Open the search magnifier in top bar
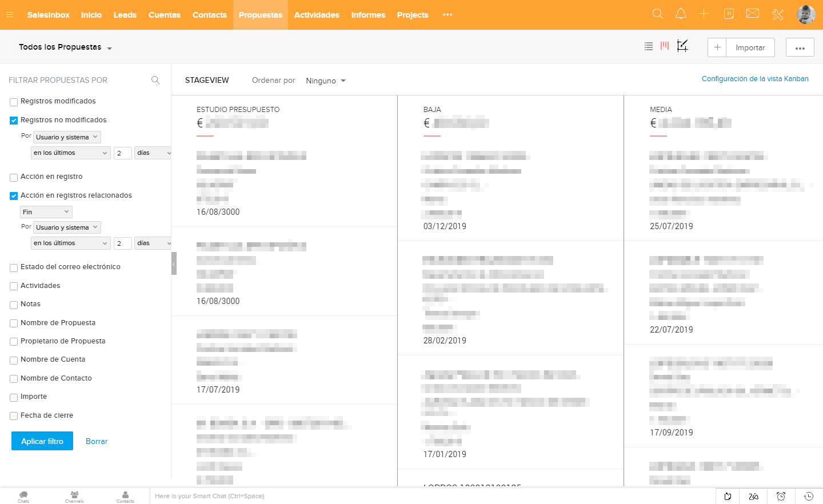 coord(658,14)
